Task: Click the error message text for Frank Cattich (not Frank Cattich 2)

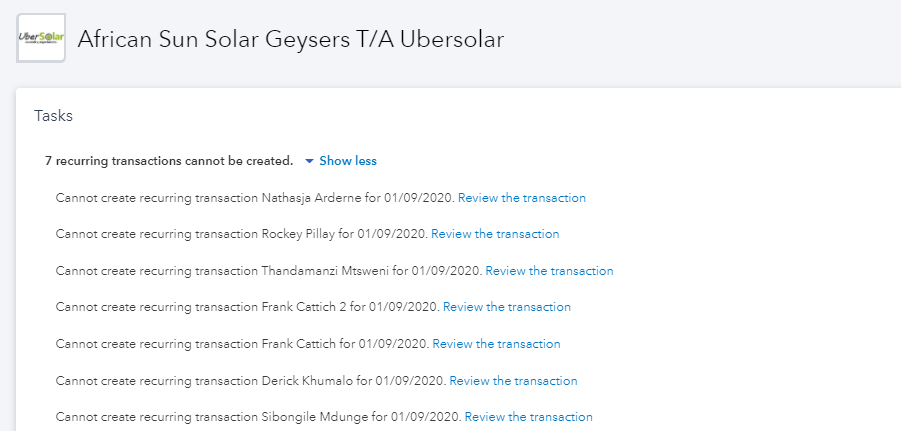Action: point(243,344)
